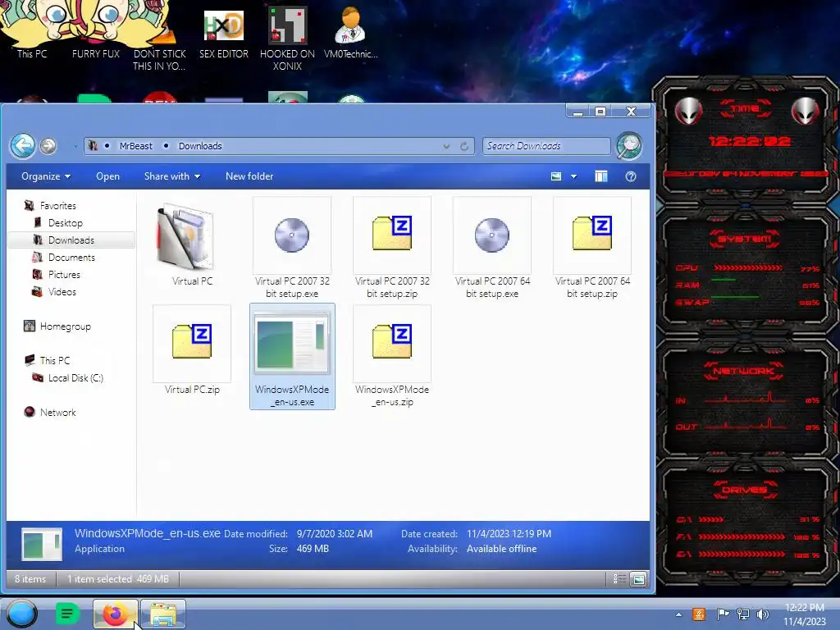Open the Organize dropdown menu
The width and height of the screenshot is (840, 630).
coord(46,176)
